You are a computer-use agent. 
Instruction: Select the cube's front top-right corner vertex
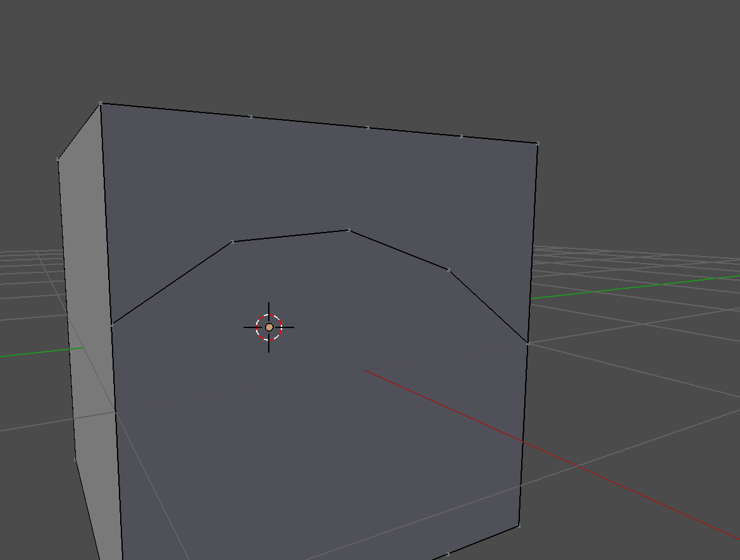point(538,143)
